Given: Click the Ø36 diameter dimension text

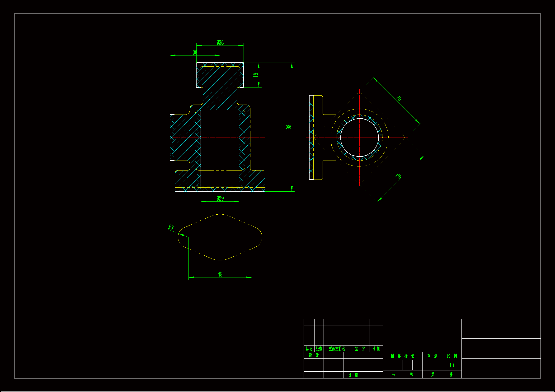Looking at the screenshot, I should 220,43.
